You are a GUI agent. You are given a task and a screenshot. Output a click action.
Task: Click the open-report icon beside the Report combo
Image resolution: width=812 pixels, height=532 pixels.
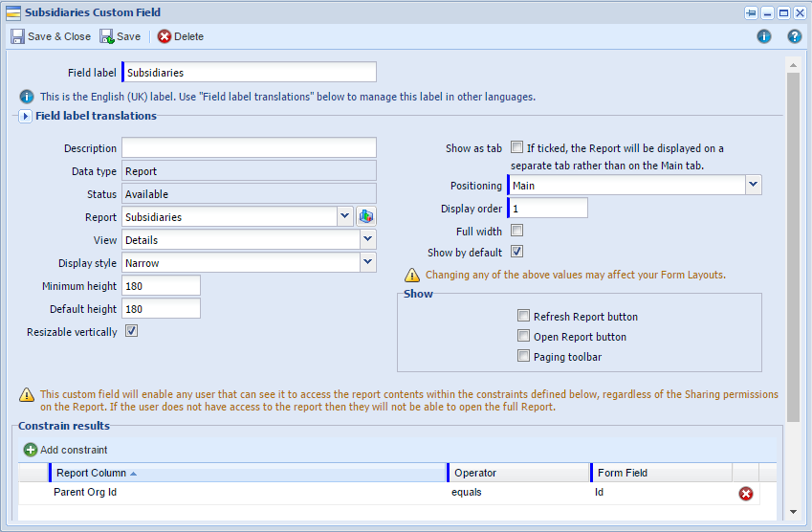(x=366, y=216)
